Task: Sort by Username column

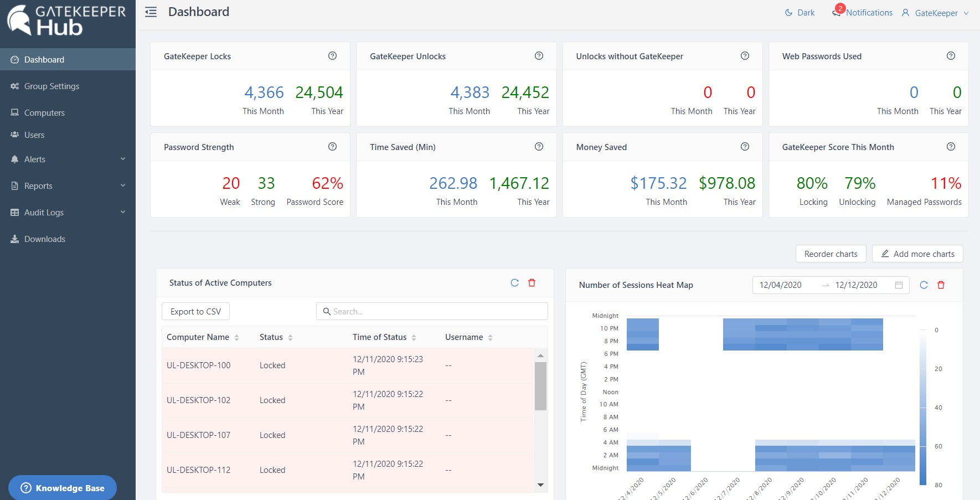Action: pyautogui.click(x=468, y=337)
